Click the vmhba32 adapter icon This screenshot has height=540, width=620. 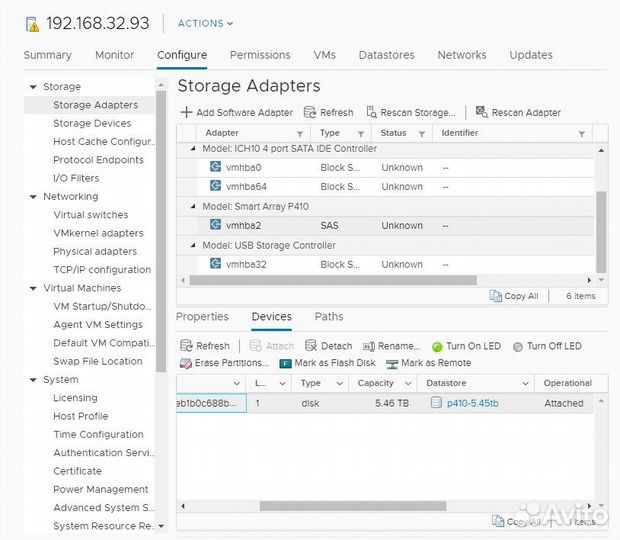click(x=215, y=264)
